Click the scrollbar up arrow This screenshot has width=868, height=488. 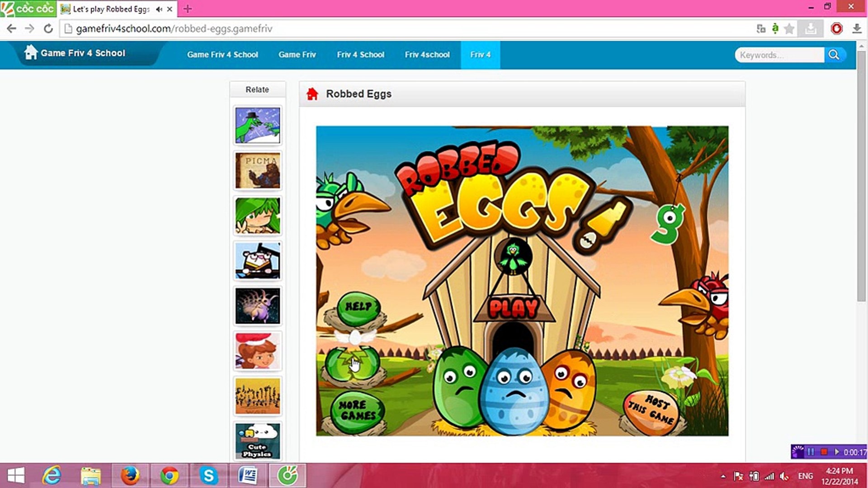[x=861, y=46]
